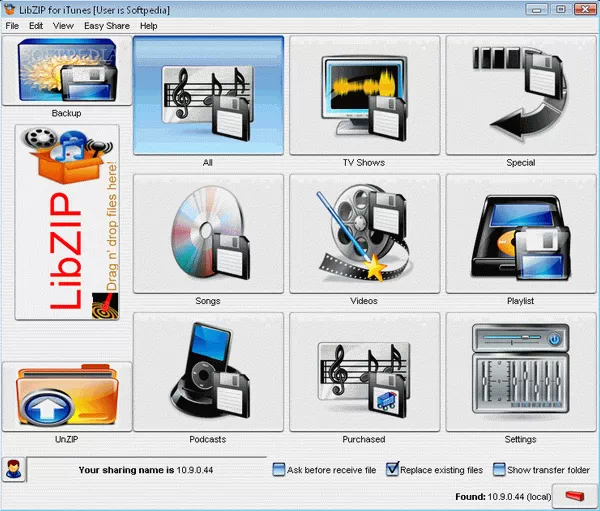Select the Videos film reel tile
This screenshot has width=600, height=511.
click(x=365, y=233)
